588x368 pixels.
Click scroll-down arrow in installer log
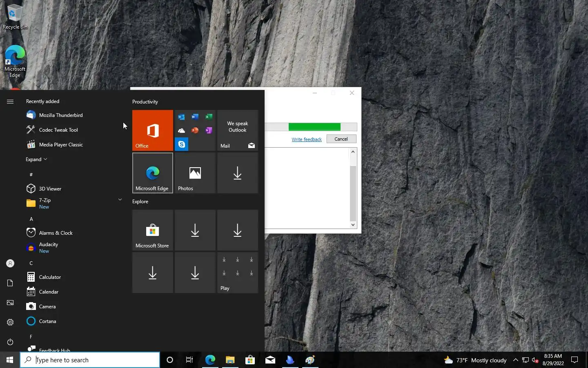[353, 225]
